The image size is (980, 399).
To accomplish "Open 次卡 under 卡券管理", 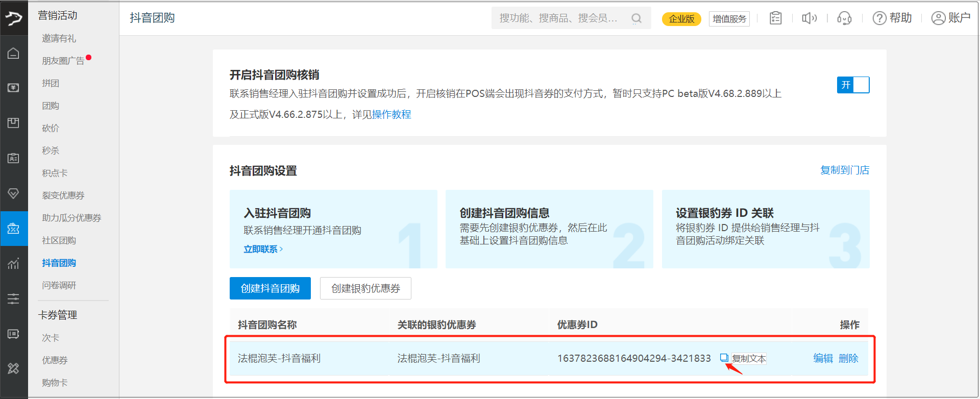I will 51,338.
